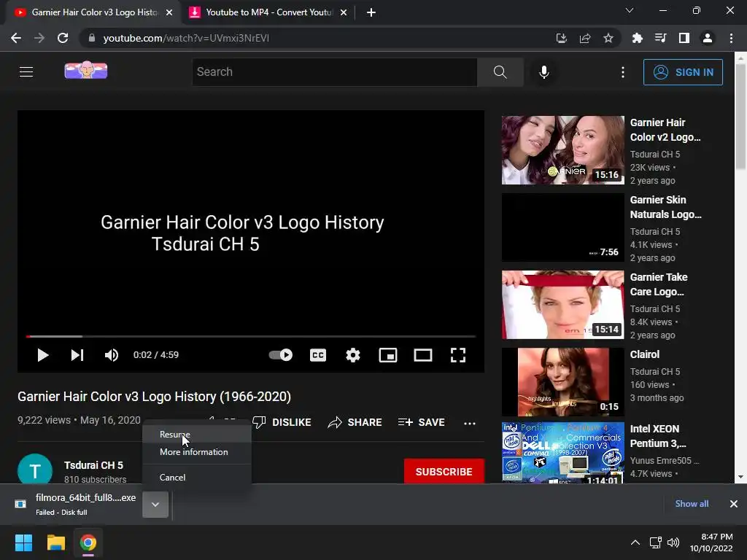747x560 pixels.
Task: Open the media controls icon
Action: click(x=660, y=38)
